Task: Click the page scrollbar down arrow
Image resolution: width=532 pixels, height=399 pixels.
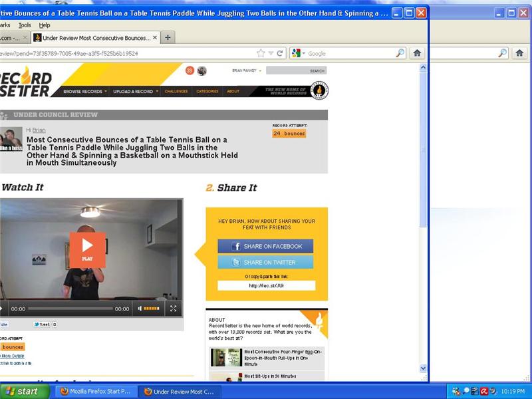Action: [x=423, y=368]
